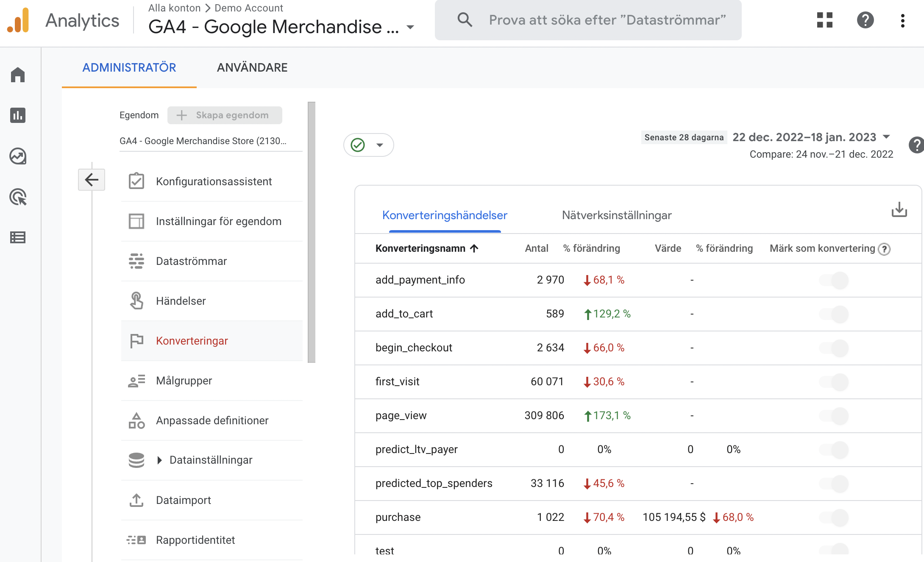This screenshot has width=924, height=562.
Task: Open Händelser in admin menu
Action: click(181, 301)
